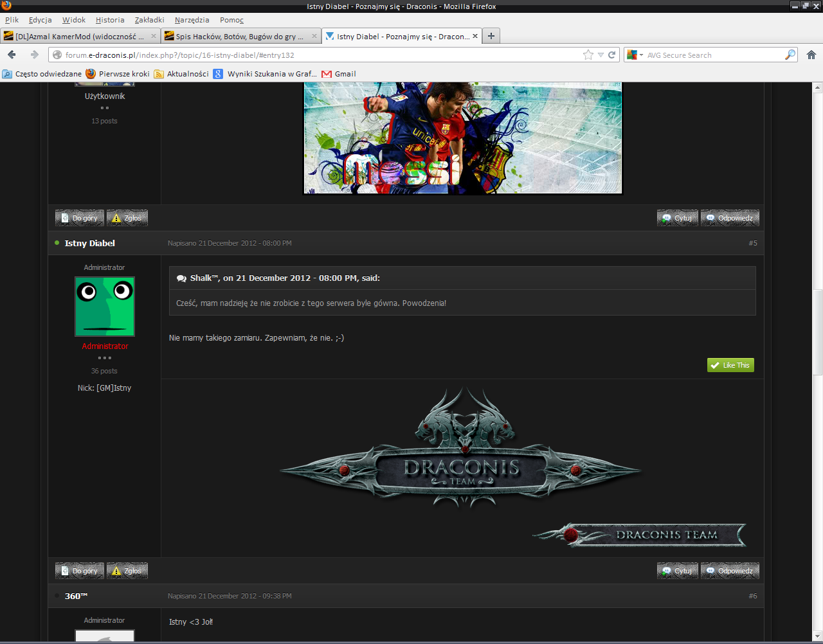The width and height of the screenshot is (823, 644).
Task: Open the Narzędzia menu
Action: coord(192,20)
